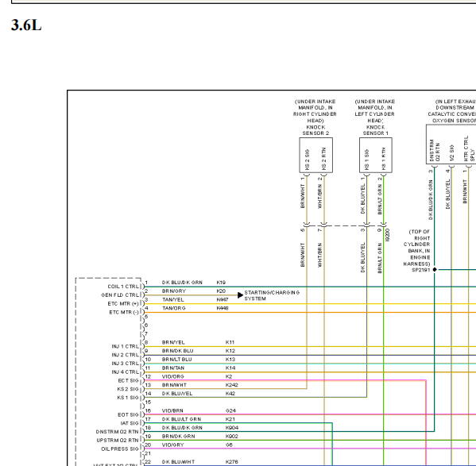This screenshot has width=476, height=466.
Task: Select the VIO/BRN wire color label
Action: (172, 410)
